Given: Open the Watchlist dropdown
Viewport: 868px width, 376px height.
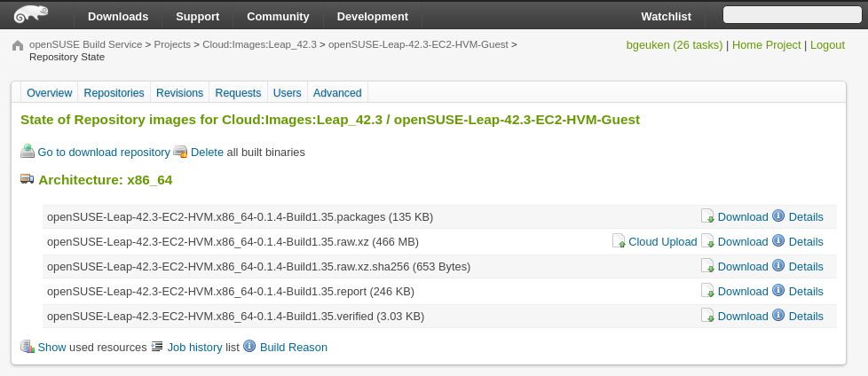Looking at the screenshot, I should [x=666, y=16].
